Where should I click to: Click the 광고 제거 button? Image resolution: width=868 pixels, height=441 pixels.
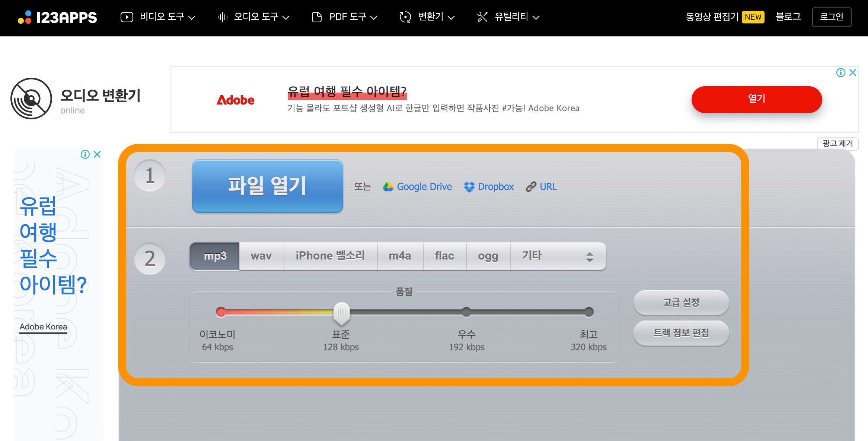pyautogui.click(x=837, y=144)
